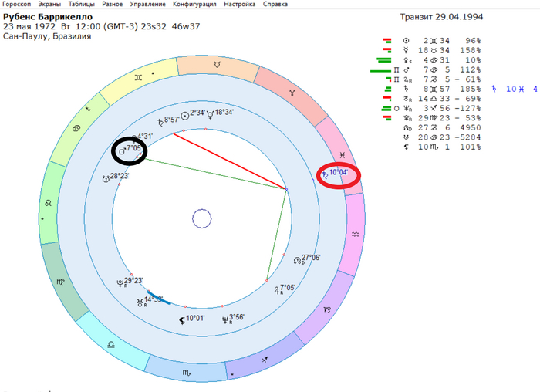Click the Gemini sign segment
The width and height of the screenshot is (540, 392).
click(x=138, y=77)
